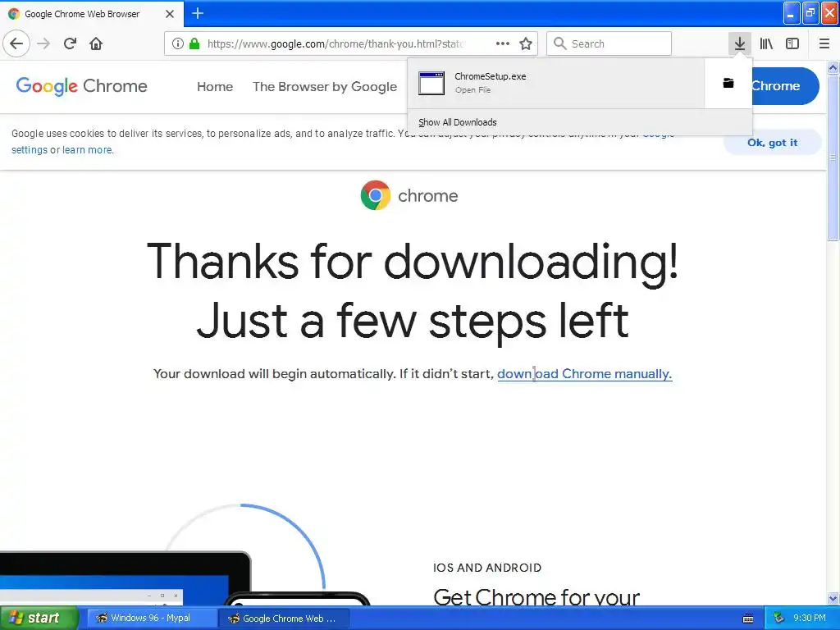Viewport: 840px width, 630px height.
Task: Dismiss cookie notice with Ok, got it
Action: point(772,143)
